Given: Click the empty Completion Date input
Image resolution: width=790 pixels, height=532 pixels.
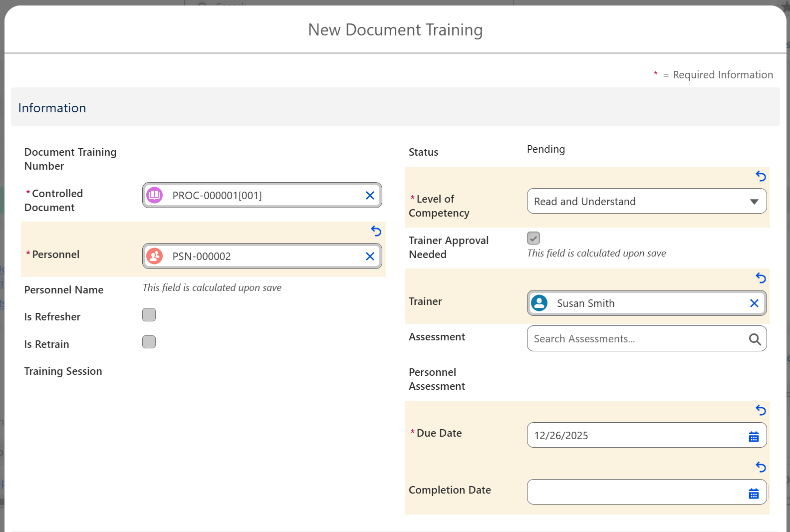Looking at the screenshot, I should tap(634, 493).
